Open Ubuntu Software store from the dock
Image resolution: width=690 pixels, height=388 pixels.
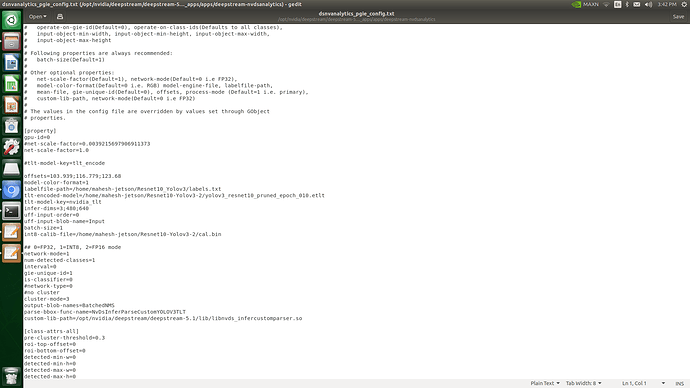11,126
